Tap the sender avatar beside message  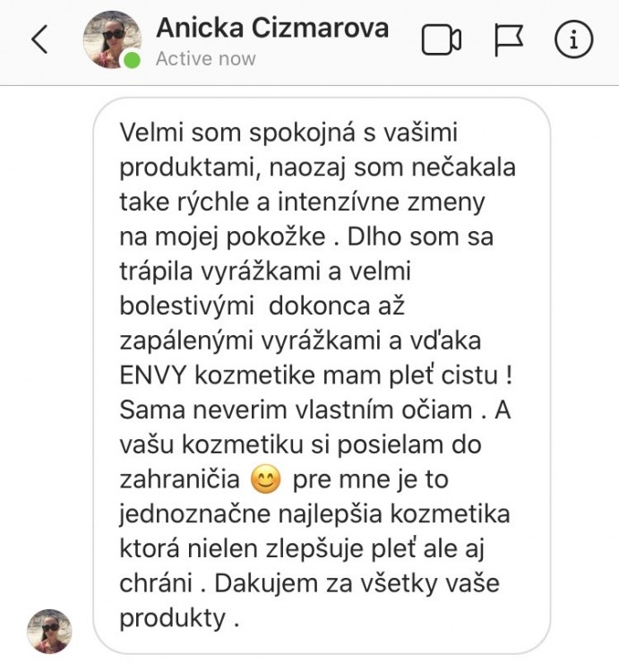(x=49, y=631)
